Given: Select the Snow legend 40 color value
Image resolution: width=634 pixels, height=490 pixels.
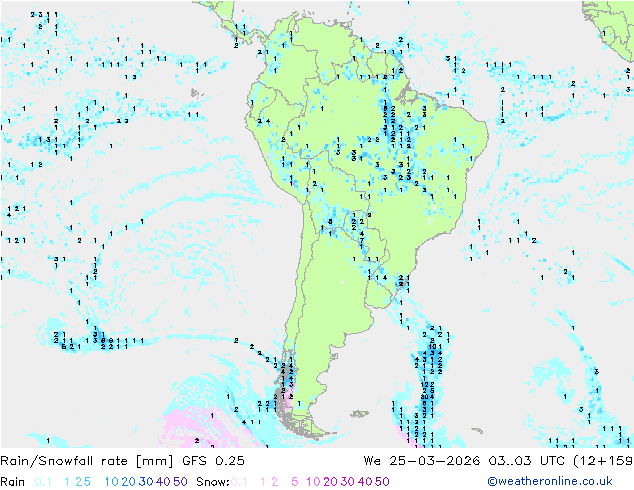Looking at the screenshot, I should click(x=365, y=482).
